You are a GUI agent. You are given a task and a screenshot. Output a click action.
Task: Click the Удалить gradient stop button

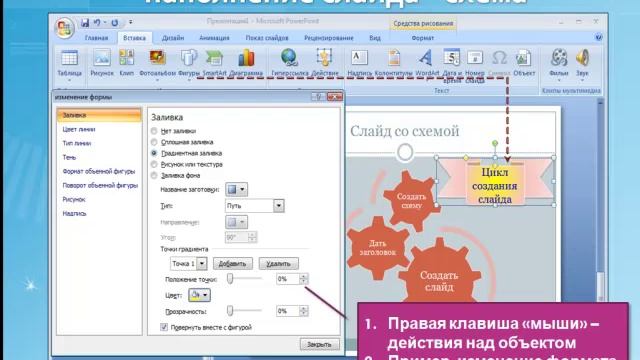coord(278,264)
